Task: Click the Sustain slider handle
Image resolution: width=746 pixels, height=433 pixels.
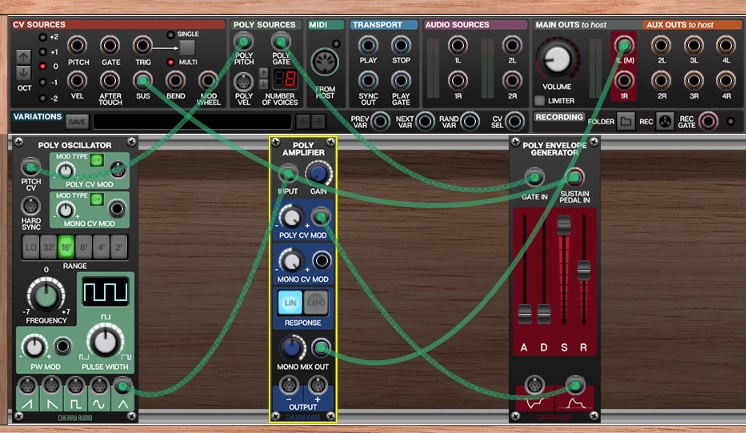Action: 564,225
